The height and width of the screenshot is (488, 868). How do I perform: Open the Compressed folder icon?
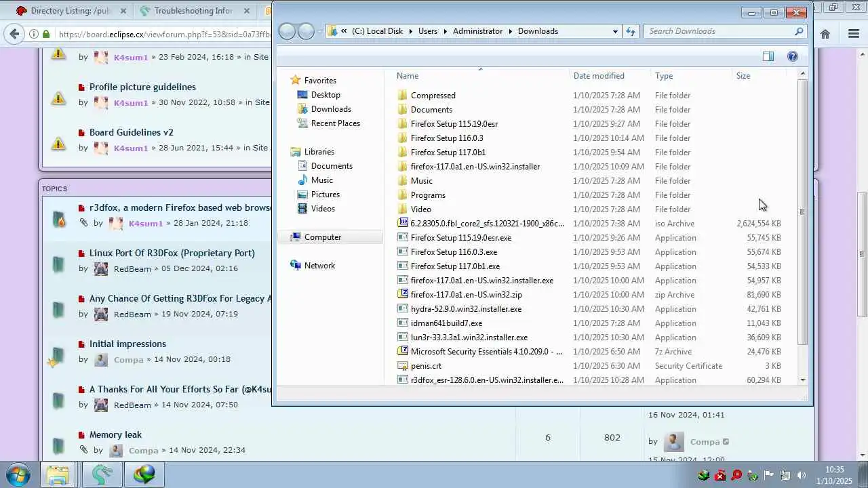coord(403,96)
